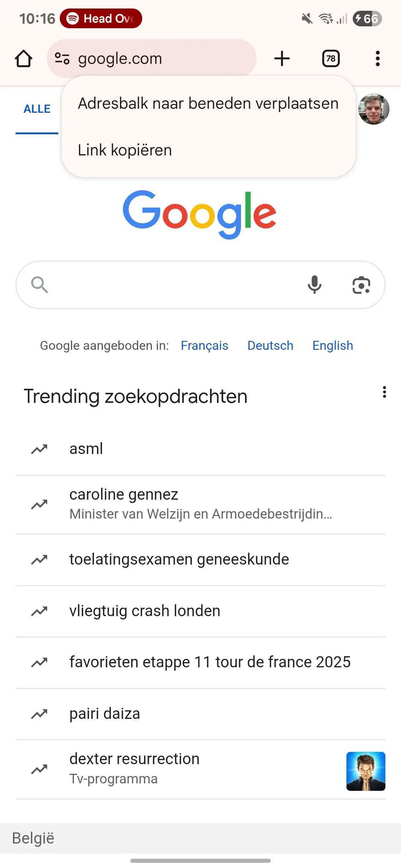
Task: Open the tab switcher showing 78 tabs
Action: coord(330,58)
